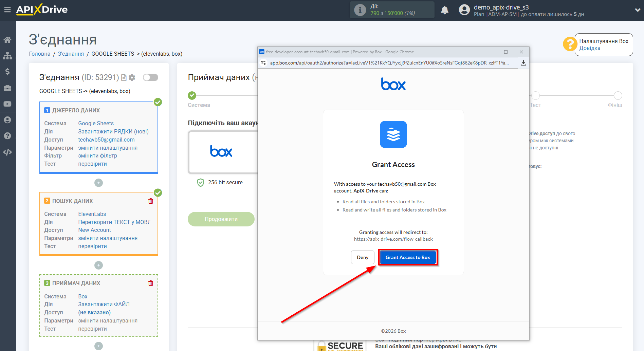
Task: Go to the home page via house icon
Action: 7,39
